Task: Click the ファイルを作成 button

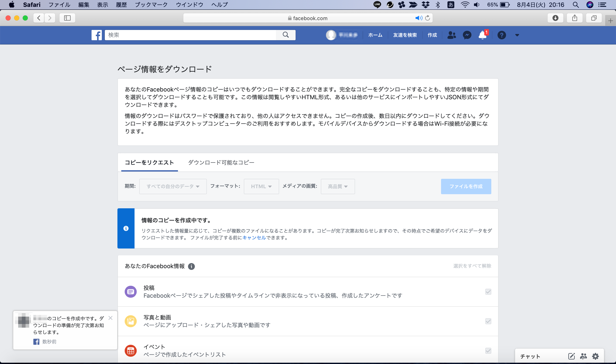Action: click(466, 186)
